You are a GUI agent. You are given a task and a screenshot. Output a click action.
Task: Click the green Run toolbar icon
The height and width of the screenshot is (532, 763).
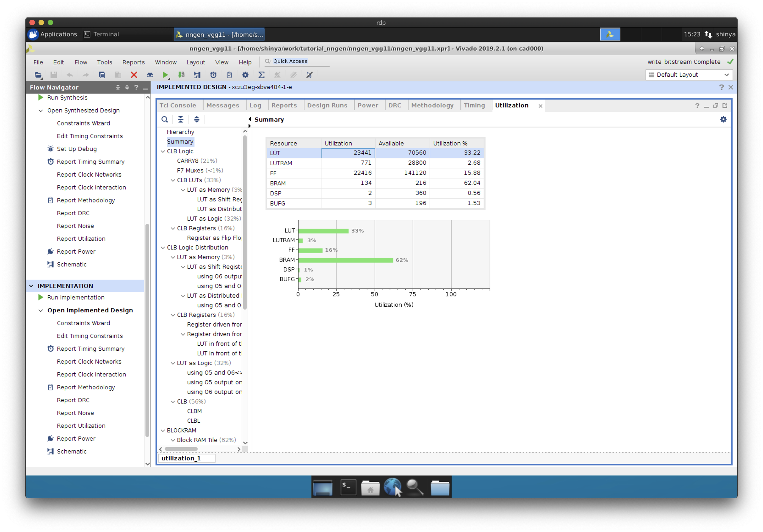point(165,75)
